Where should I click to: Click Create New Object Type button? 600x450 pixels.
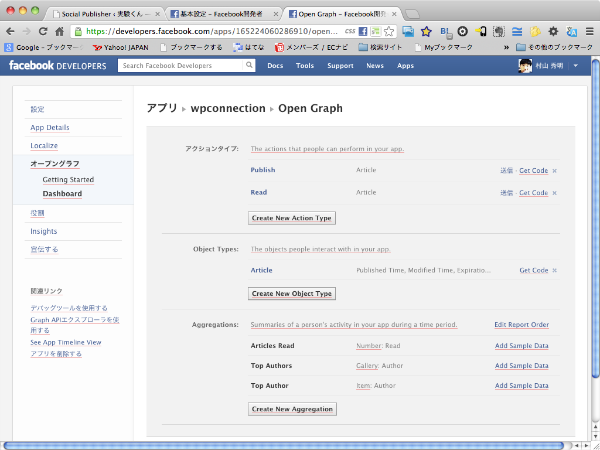[292, 293]
